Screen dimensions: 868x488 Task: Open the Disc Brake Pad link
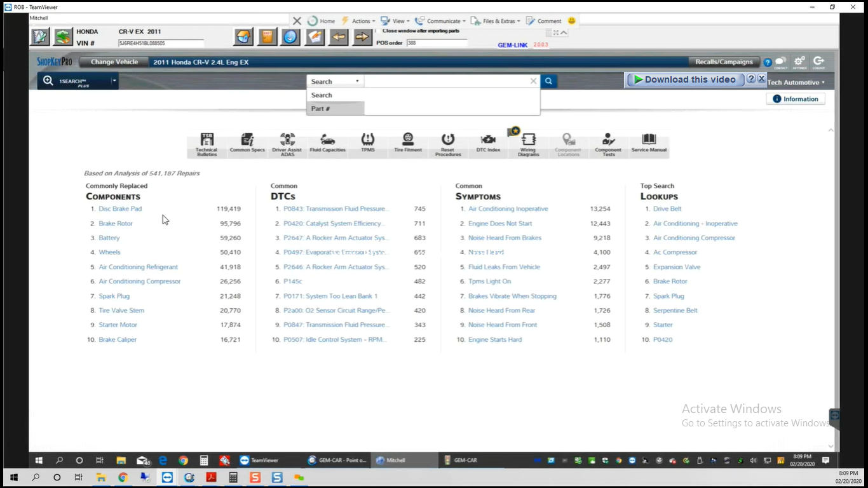coord(120,209)
